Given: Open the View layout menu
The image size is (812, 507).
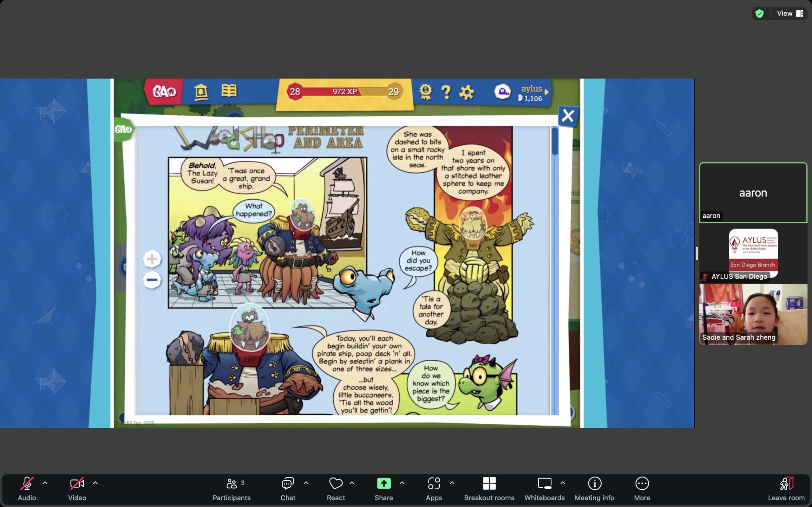Looking at the screenshot, I should click(789, 13).
